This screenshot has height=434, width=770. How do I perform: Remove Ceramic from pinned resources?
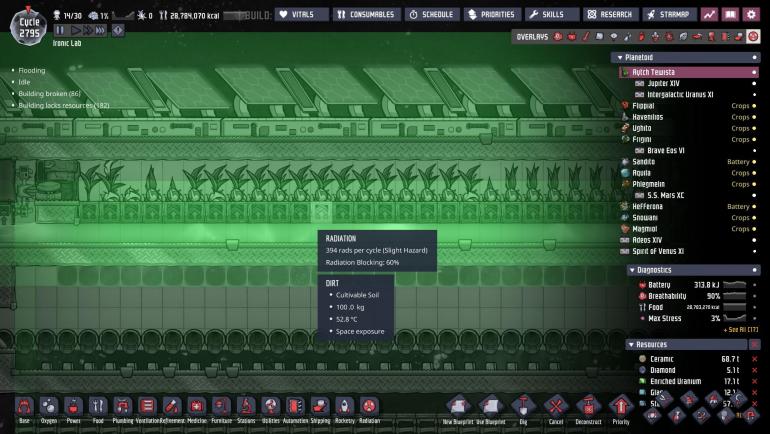point(754,358)
